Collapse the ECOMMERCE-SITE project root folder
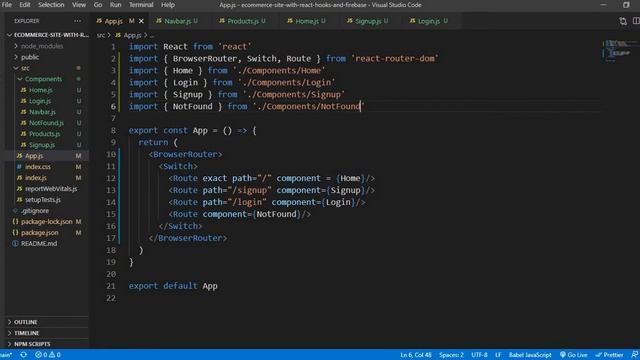Screen dimensions: 640x360 48,35
